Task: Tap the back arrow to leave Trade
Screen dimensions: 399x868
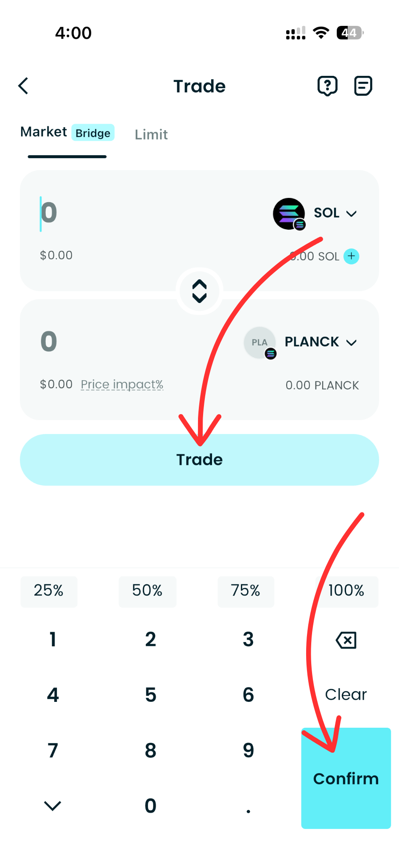Action: point(23,86)
